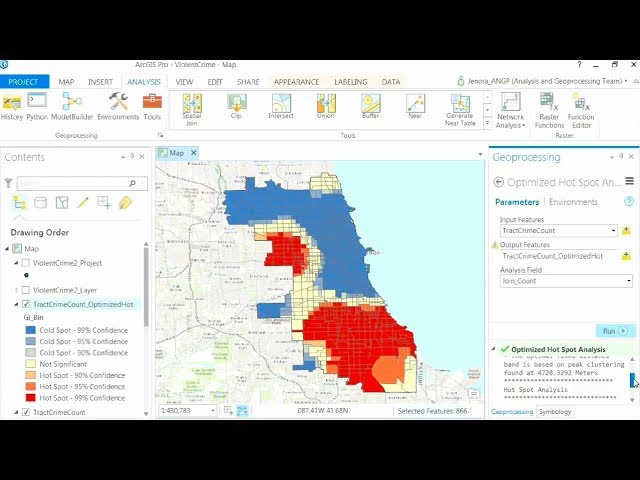Open Geoprocessing pane hamburger menu
This screenshot has width=640, height=480.
629,181
